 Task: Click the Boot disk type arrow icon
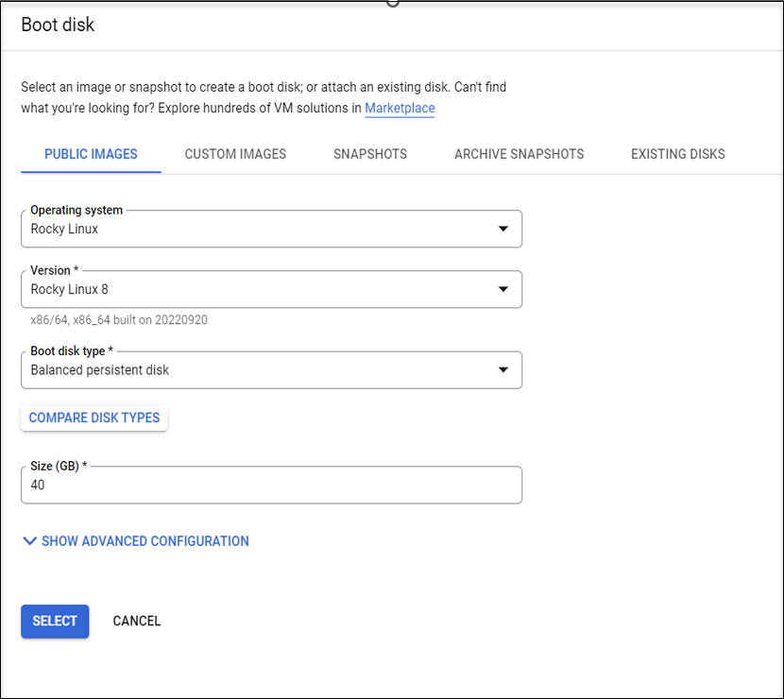pos(503,370)
